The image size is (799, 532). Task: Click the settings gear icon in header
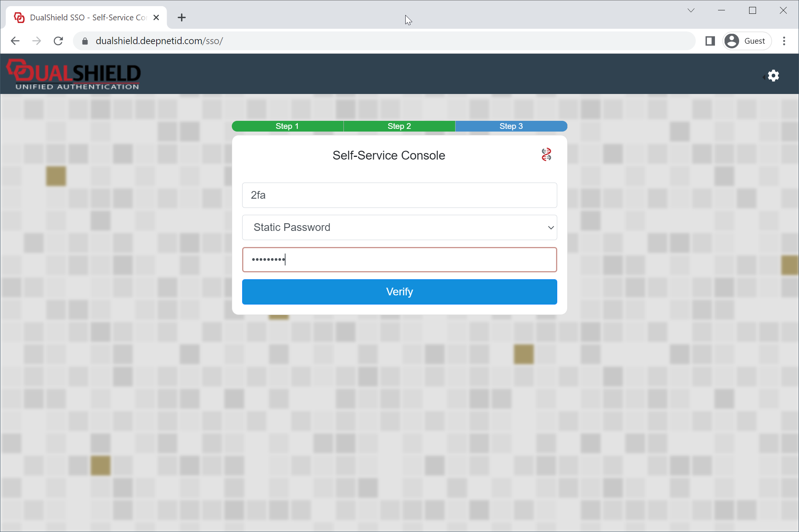[773, 76]
